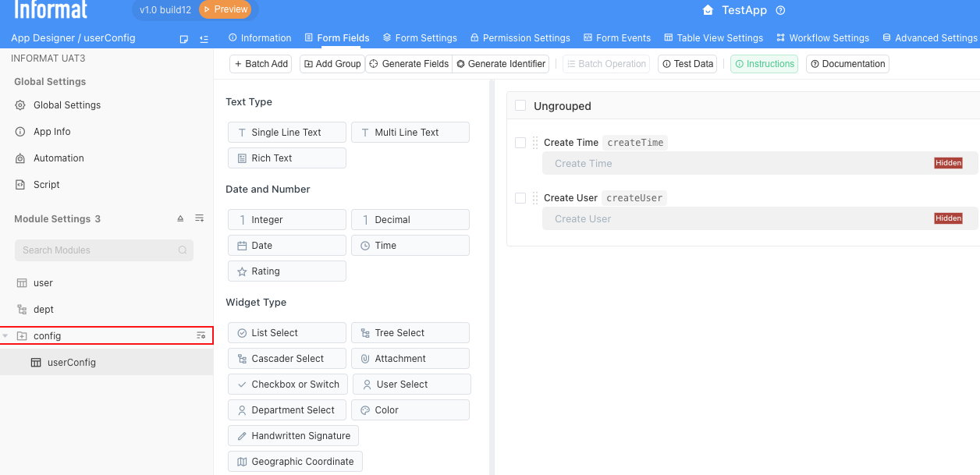This screenshot has width=980, height=475.
Task: Click the note icon in App Designer header
Action: 184,38
